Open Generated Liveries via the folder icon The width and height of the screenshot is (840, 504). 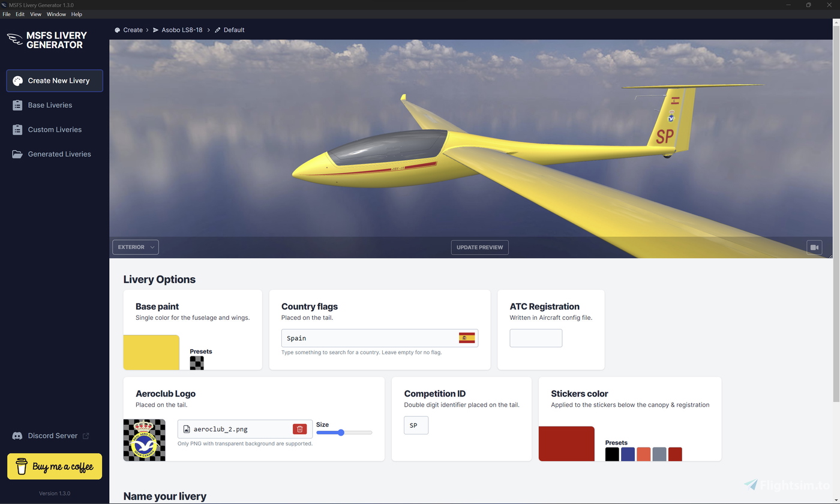pyautogui.click(x=17, y=154)
